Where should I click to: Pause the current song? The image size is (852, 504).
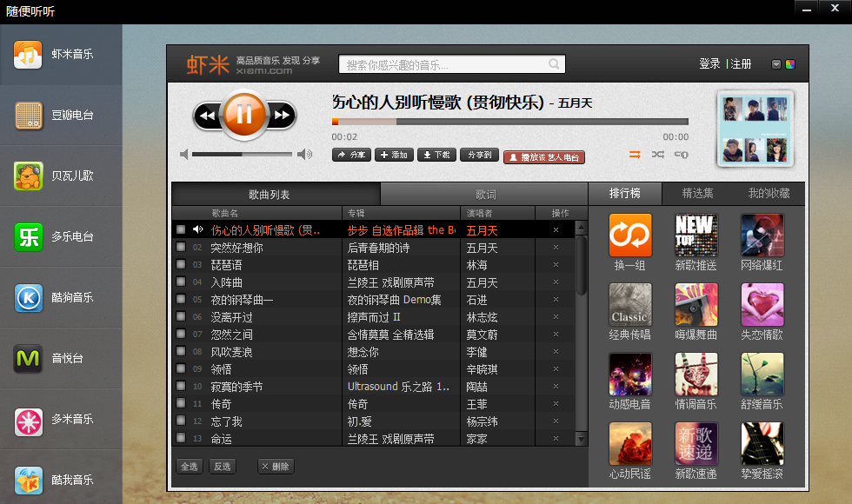click(x=244, y=115)
